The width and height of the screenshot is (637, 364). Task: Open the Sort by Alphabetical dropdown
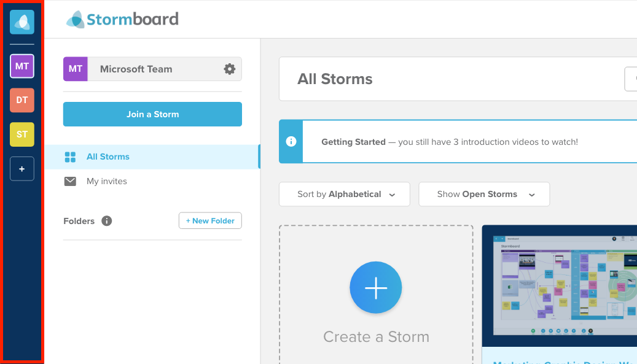pyautogui.click(x=345, y=195)
